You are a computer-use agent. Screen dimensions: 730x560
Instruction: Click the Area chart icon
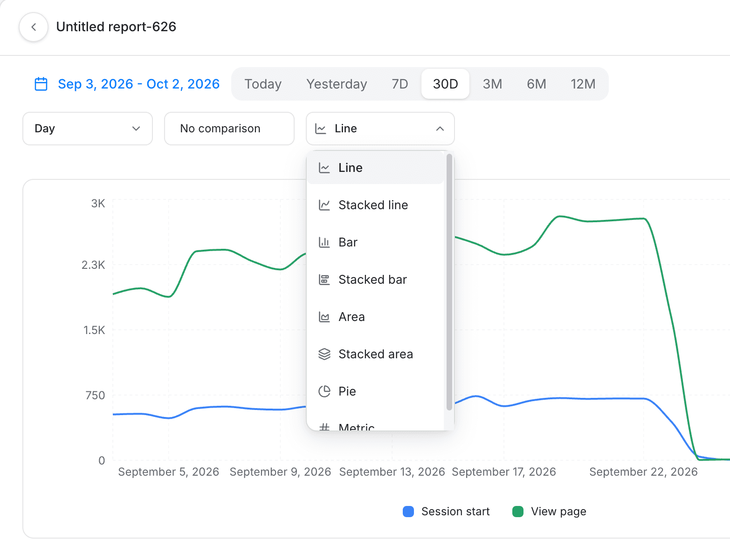click(x=324, y=317)
